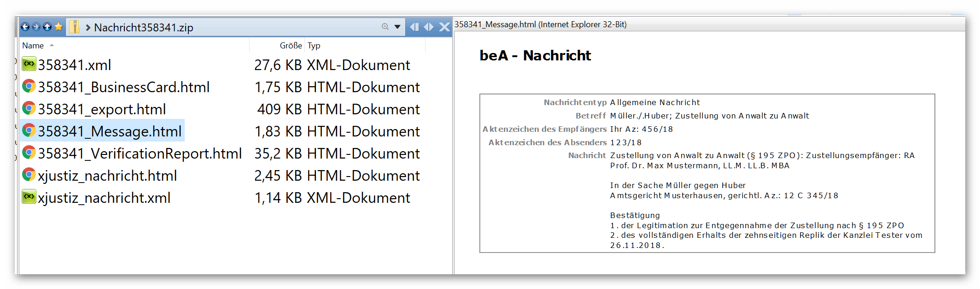Expand the address bar history dropdown
The height and width of the screenshot is (289, 980).
coord(397,27)
